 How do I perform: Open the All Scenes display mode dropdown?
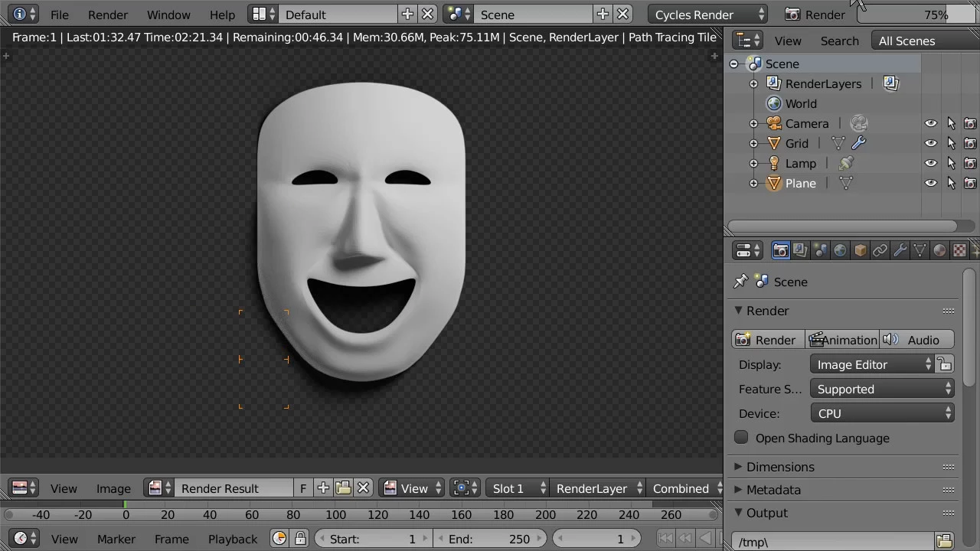925,41
